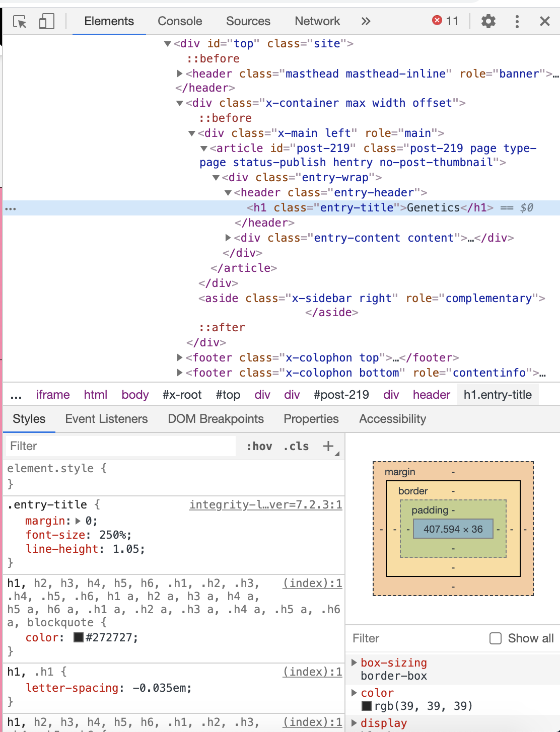The height and width of the screenshot is (732, 560).
Task: Select body in the breadcrumb trail
Action: [135, 395]
